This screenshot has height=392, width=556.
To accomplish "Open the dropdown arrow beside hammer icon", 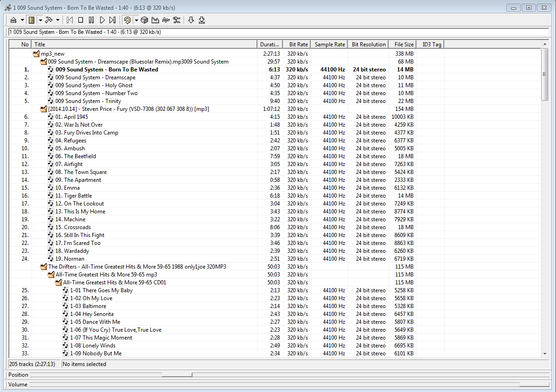I will [x=58, y=20].
